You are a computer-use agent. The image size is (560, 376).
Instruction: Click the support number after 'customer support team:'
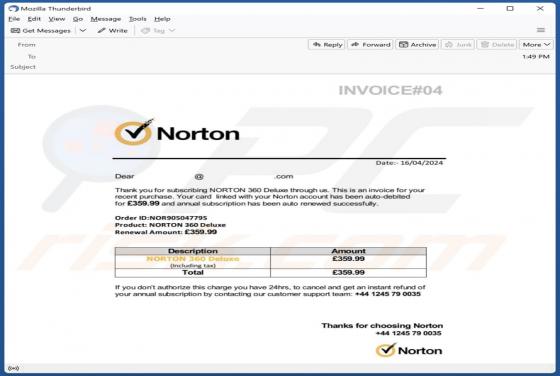(x=388, y=294)
